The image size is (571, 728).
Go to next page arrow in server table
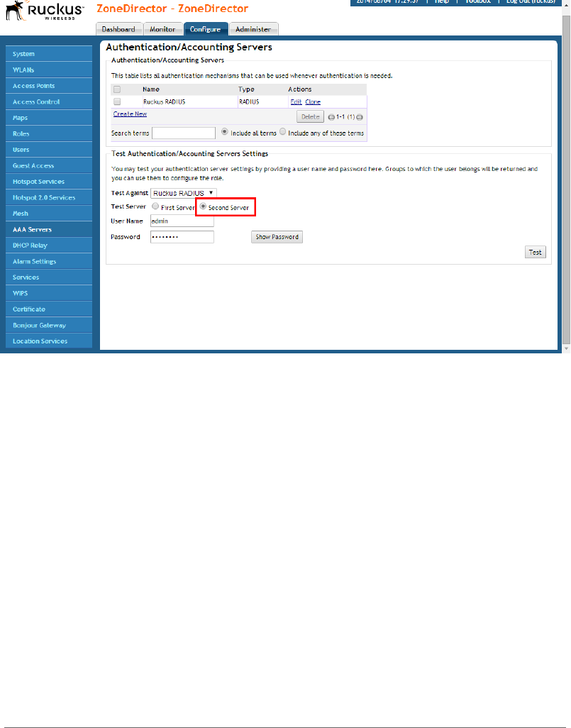pyautogui.click(x=360, y=117)
